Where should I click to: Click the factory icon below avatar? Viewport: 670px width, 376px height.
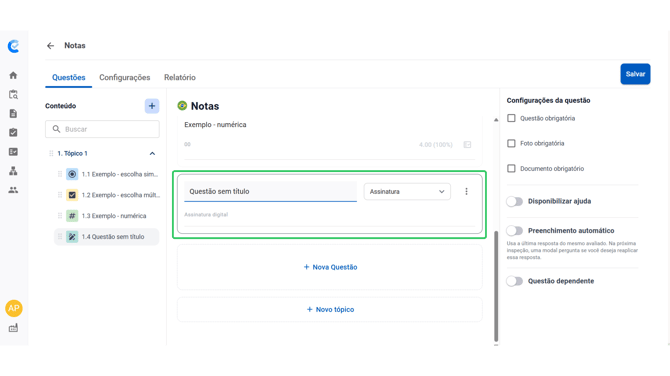(13, 328)
